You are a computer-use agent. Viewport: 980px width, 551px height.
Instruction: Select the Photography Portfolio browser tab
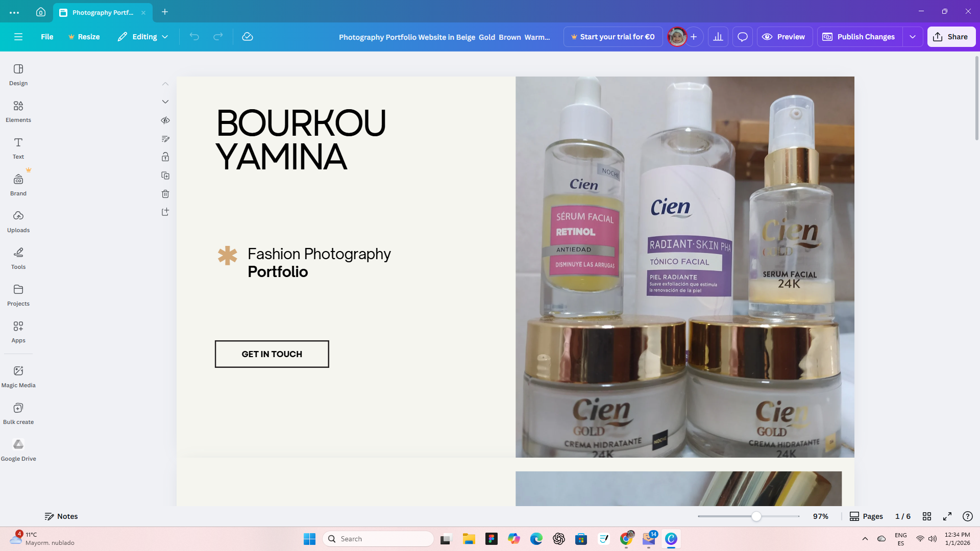click(x=102, y=12)
